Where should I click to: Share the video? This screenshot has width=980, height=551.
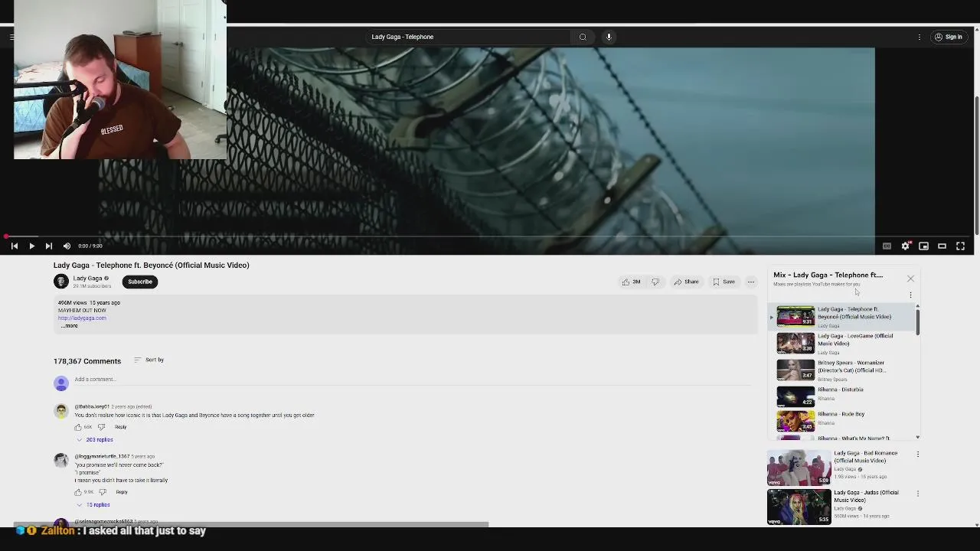pyautogui.click(x=687, y=282)
